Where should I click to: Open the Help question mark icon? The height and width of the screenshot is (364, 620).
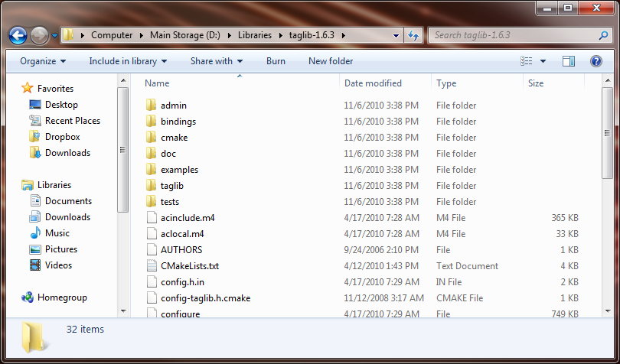[596, 61]
